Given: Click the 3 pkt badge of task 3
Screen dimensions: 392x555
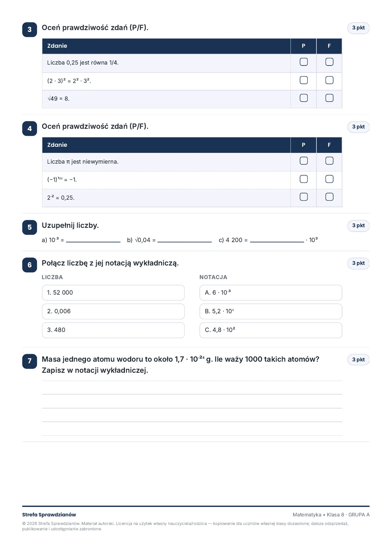Looking at the screenshot, I should point(358,28).
